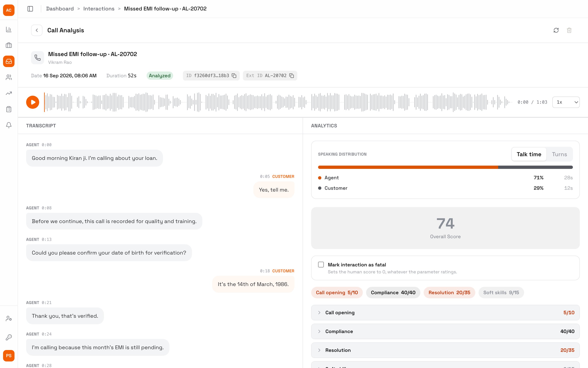Switch to Turns view
This screenshot has width=588, height=368.
coord(559,154)
